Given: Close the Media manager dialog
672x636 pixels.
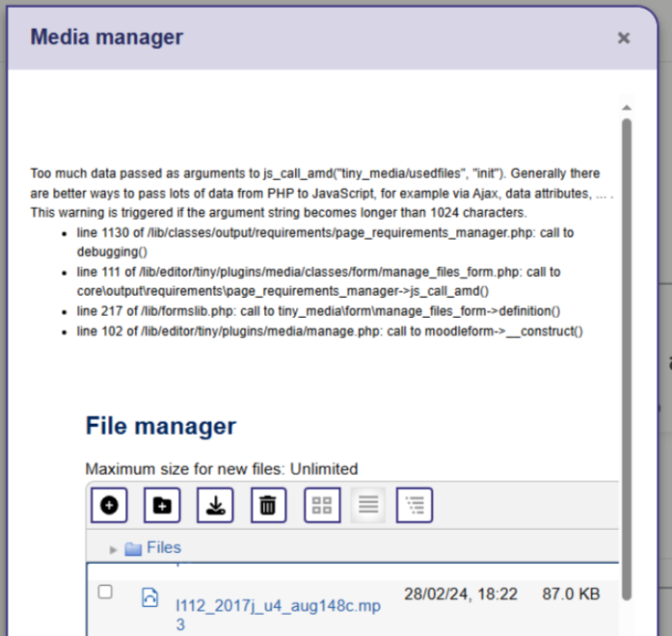Looking at the screenshot, I should click(x=624, y=39).
